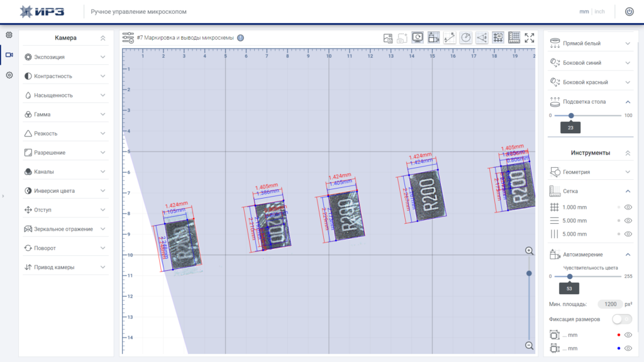Switch units to inch
Screen dimensions: 644x362
coord(599,11)
